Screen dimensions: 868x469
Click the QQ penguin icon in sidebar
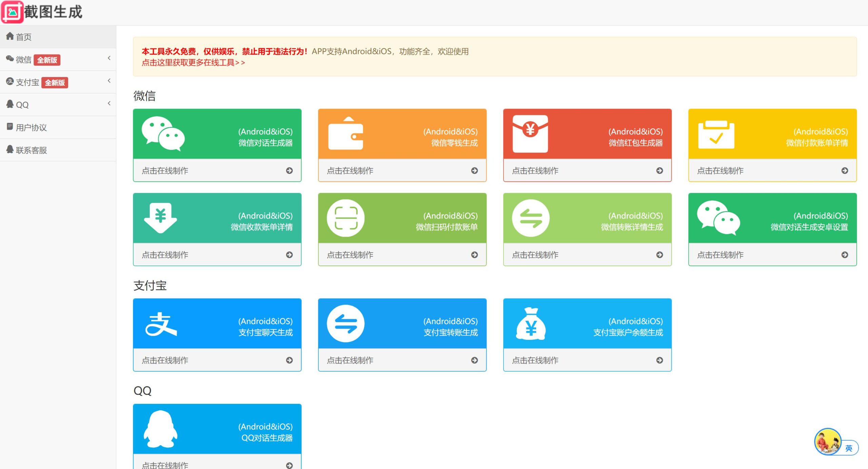[x=10, y=104]
